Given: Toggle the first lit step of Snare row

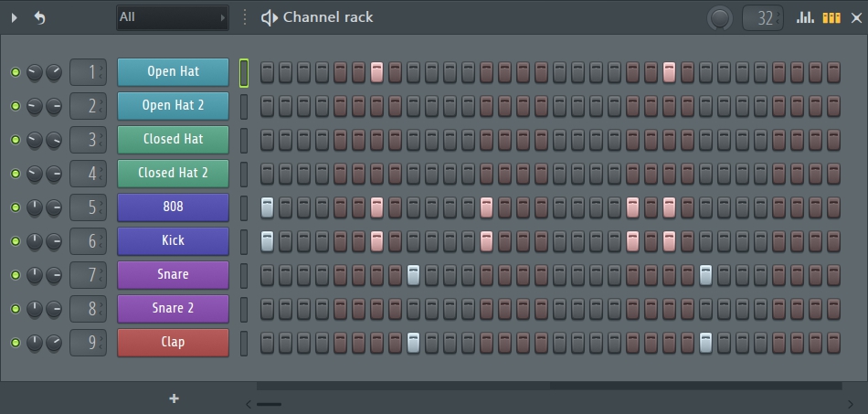Looking at the screenshot, I should [x=413, y=274].
